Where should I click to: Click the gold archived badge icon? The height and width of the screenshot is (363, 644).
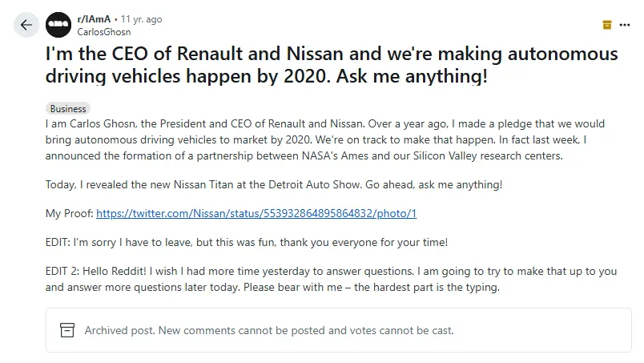click(x=606, y=24)
